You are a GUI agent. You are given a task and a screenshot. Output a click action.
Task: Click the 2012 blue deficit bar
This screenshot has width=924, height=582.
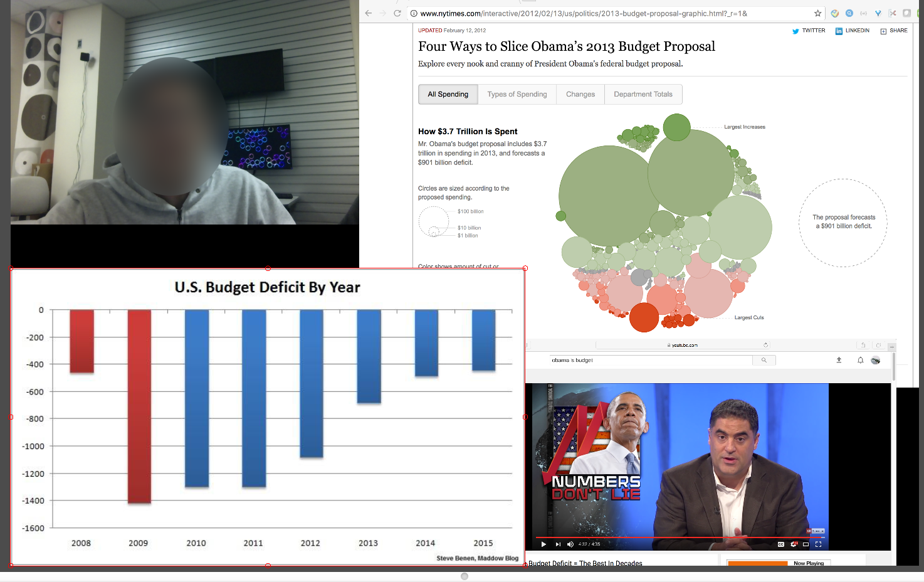click(x=312, y=384)
